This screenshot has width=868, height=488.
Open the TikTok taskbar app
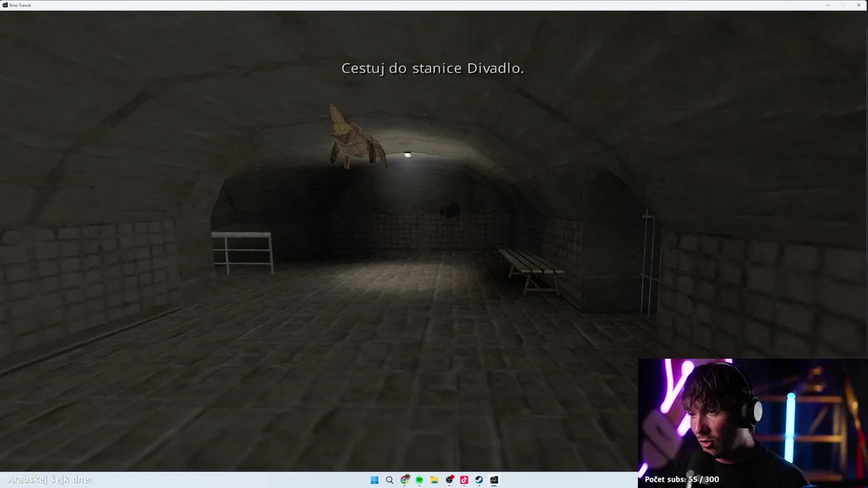(x=464, y=480)
